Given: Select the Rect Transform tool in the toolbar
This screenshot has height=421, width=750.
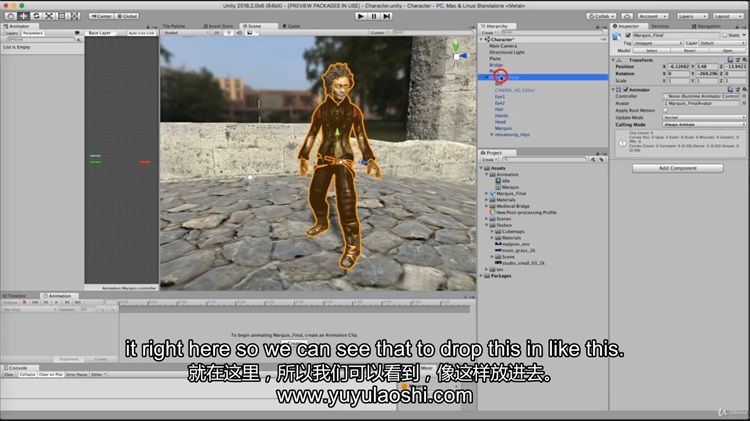Looking at the screenshot, I should pos(62,16).
